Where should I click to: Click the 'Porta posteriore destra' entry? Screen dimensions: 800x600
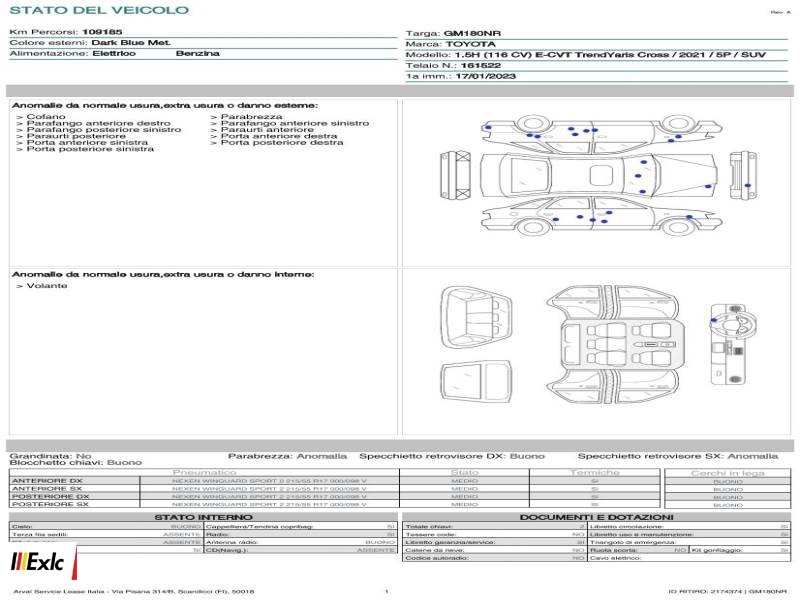(282, 142)
